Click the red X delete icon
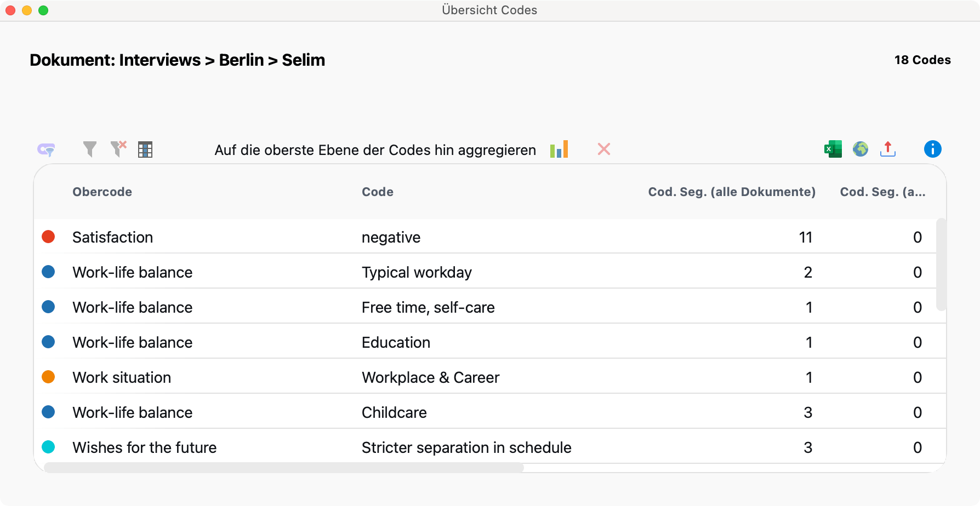 pyautogui.click(x=604, y=149)
